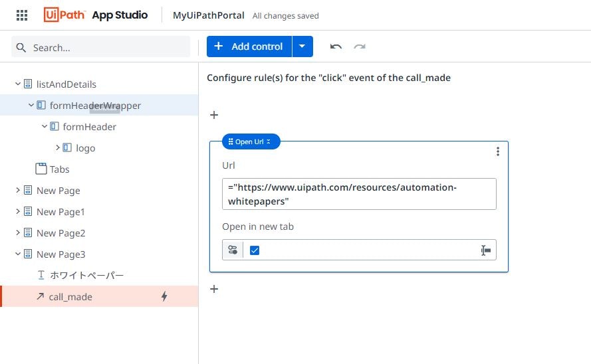Select the New Page2 tree label
591x364 pixels.
[61, 233]
